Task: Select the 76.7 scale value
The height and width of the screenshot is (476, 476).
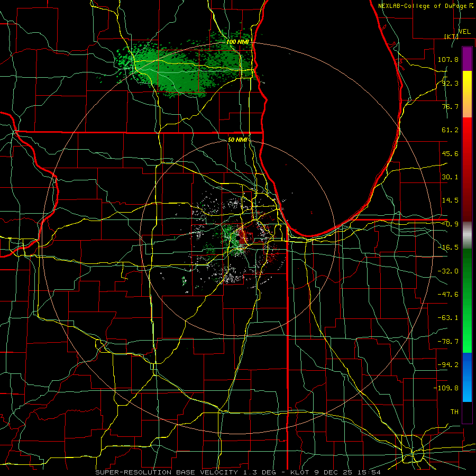Action: coord(450,106)
